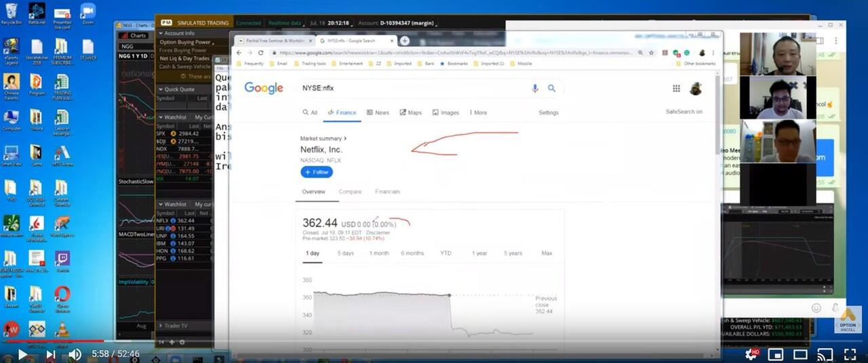Bookmark this page with the star
This screenshot has height=363, width=868.
click(652, 52)
